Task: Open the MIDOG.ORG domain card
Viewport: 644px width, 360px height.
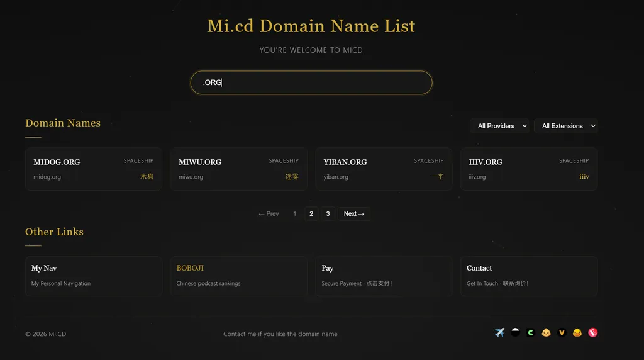Action: 93,169
